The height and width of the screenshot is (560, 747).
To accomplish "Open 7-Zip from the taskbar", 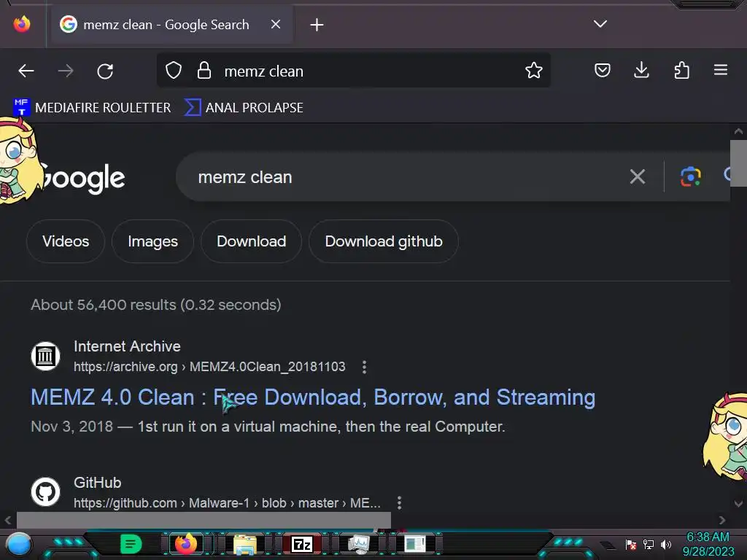I will click(301, 544).
